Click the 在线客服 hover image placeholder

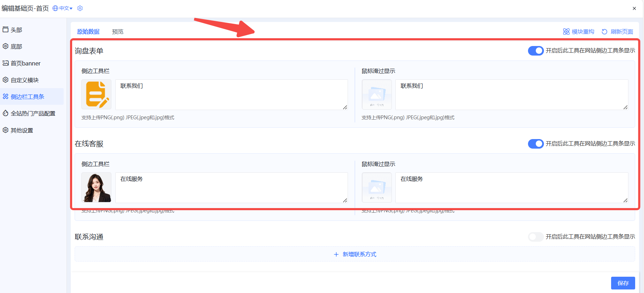[x=377, y=187]
